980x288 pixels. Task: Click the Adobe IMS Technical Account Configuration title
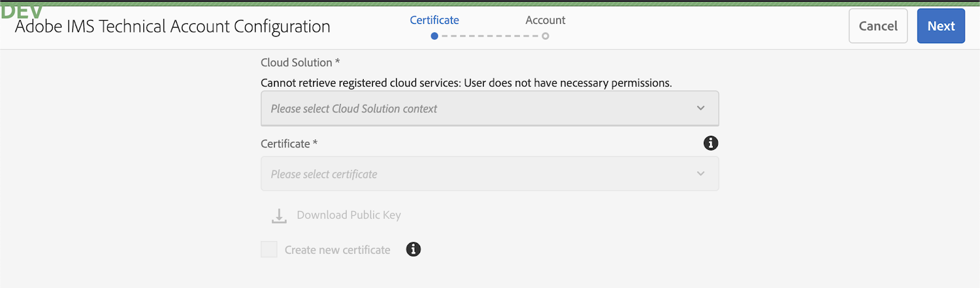coord(173,27)
